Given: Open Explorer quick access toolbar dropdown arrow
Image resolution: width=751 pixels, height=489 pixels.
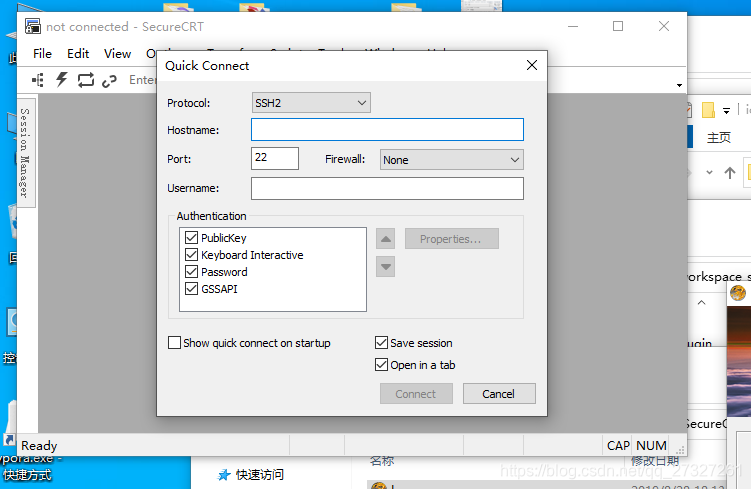Looking at the screenshot, I should click(727, 111).
